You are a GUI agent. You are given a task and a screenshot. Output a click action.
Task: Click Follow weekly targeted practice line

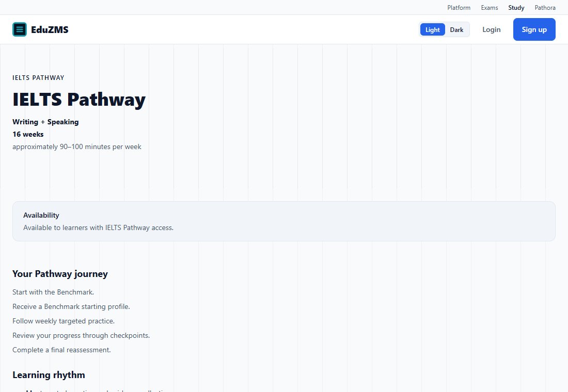pyautogui.click(x=64, y=321)
